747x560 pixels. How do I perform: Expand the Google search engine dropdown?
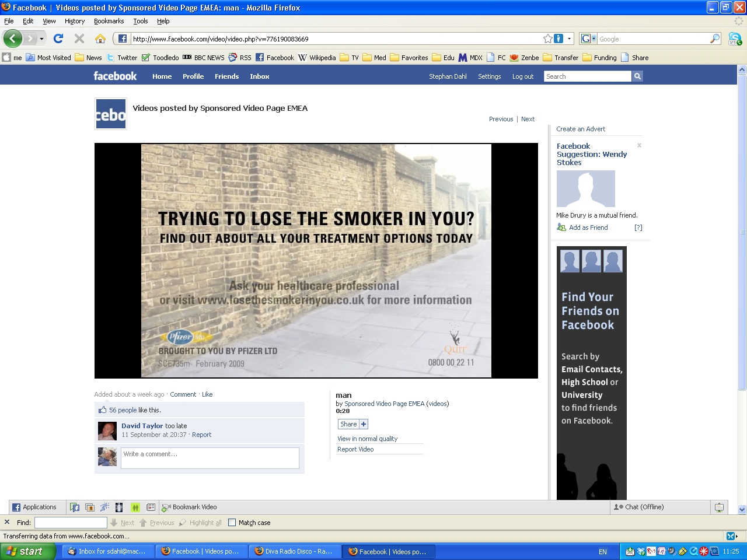(589, 39)
